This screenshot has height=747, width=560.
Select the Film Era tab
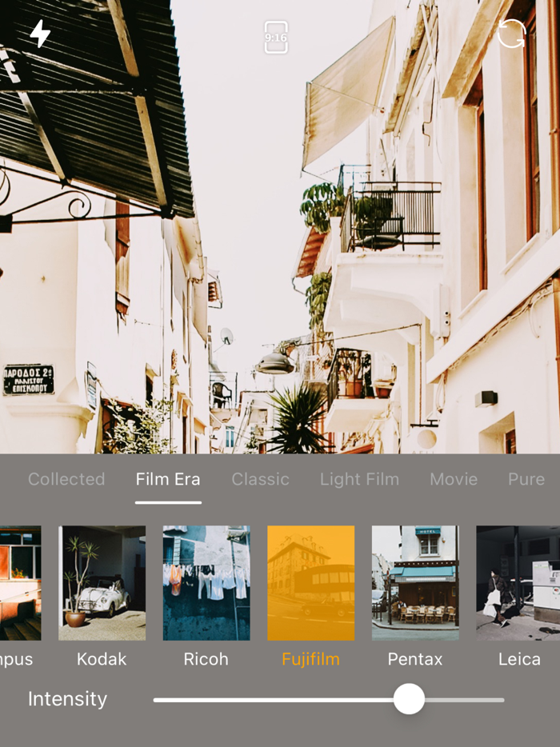pyautogui.click(x=168, y=479)
